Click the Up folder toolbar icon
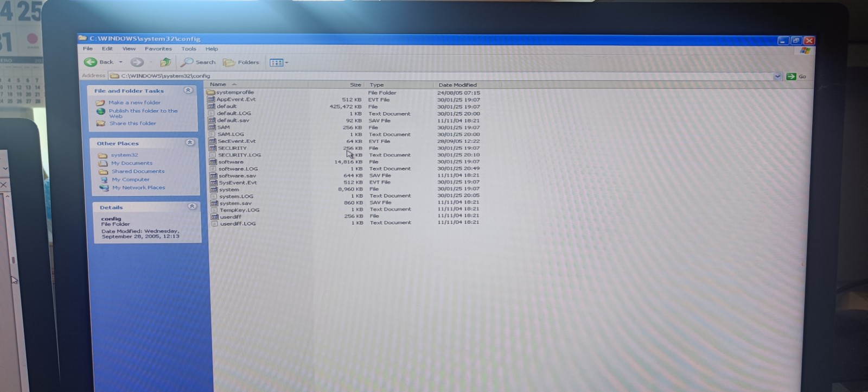This screenshot has height=392, width=868. point(165,62)
